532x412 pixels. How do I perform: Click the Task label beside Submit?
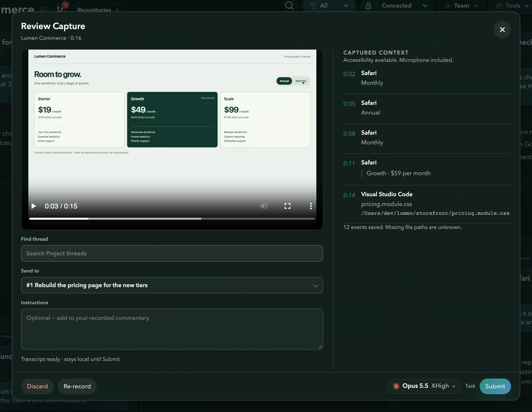(x=470, y=386)
